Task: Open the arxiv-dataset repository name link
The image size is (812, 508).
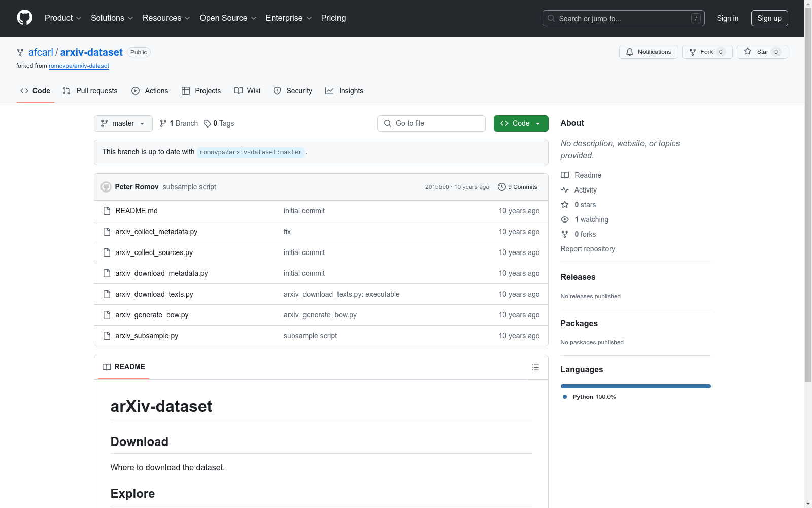Action: 91,52
